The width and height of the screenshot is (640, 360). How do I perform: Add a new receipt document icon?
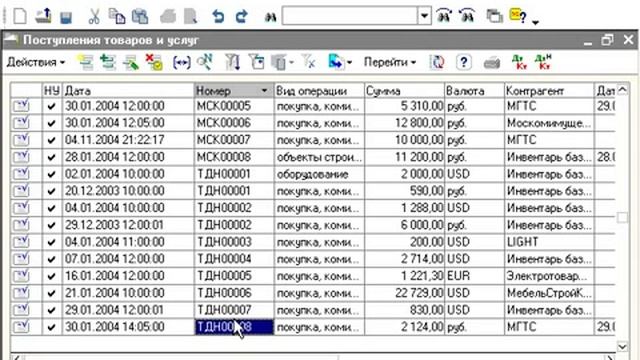coord(85,62)
